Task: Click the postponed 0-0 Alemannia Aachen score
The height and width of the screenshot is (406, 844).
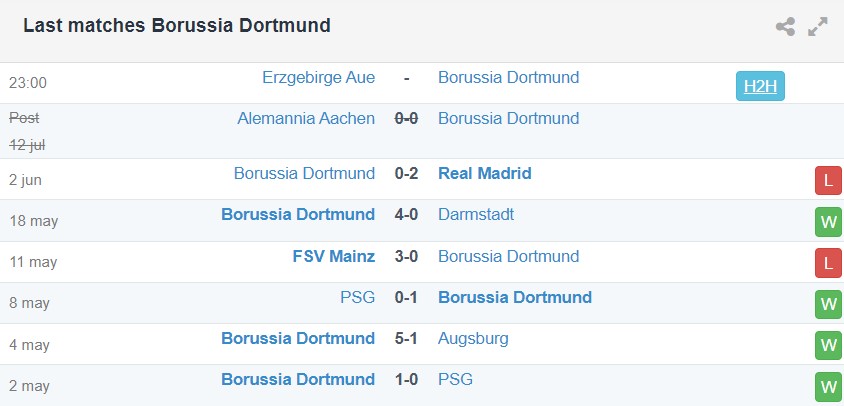Action: (x=406, y=118)
